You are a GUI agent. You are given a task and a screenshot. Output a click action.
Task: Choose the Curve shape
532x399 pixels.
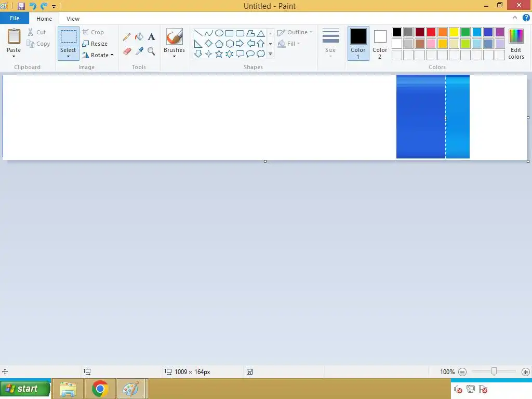click(209, 33)
